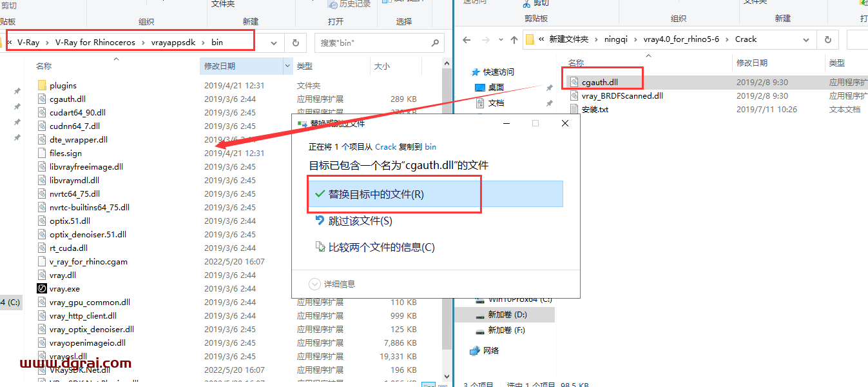Click vrayappsdk in the address breadcrumb

[x=173, y=43]
